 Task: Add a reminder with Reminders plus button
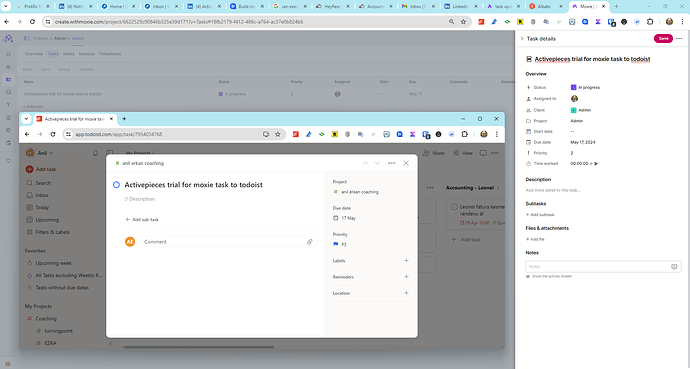[406, 277]
